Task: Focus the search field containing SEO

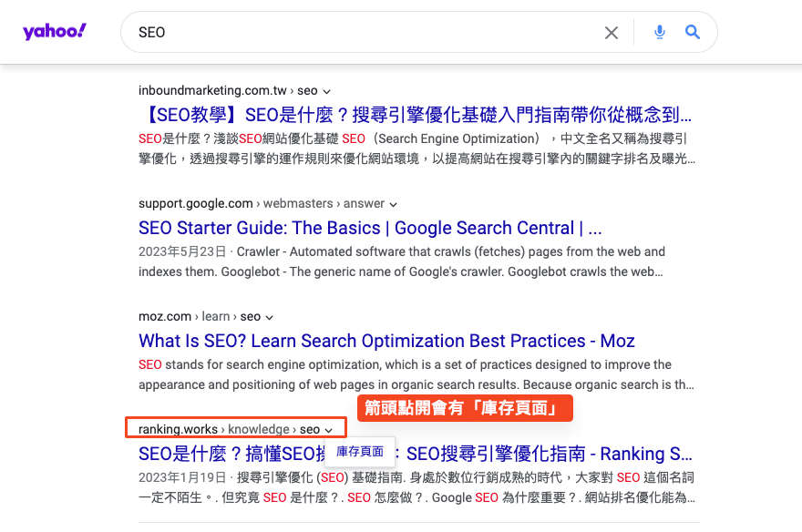Action: (365, 33)
